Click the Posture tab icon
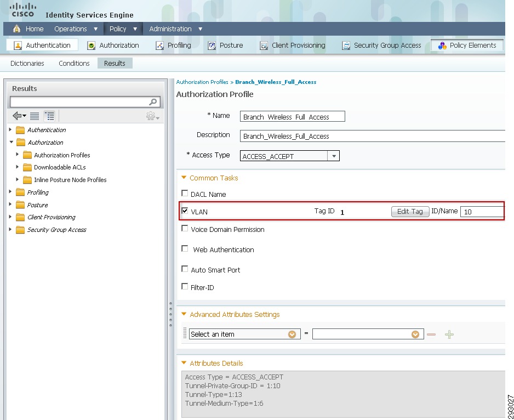 (212, 46)
